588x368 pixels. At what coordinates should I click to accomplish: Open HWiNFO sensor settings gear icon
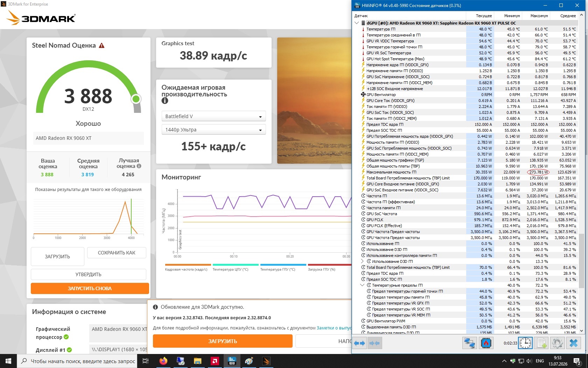[x=557, y=343]
